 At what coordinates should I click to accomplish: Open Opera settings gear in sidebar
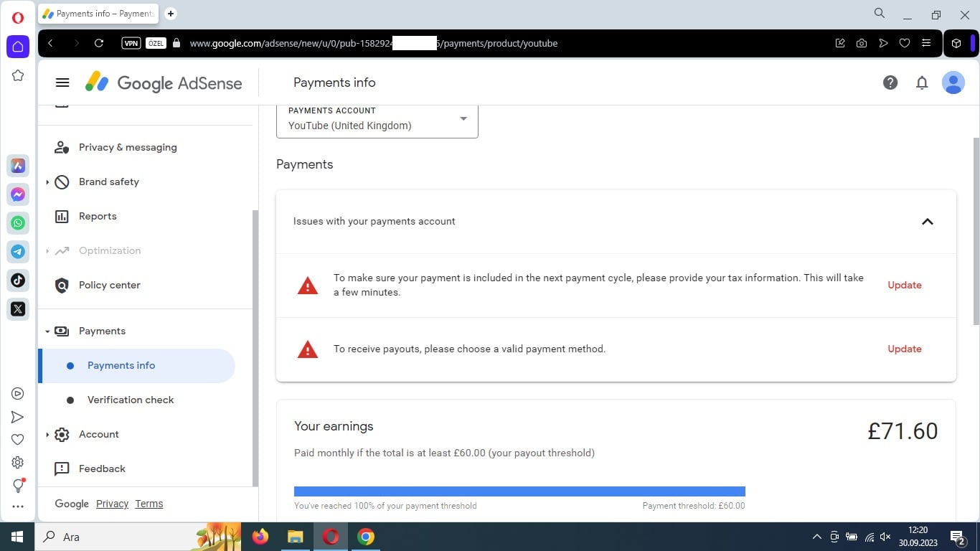[18, 463]
